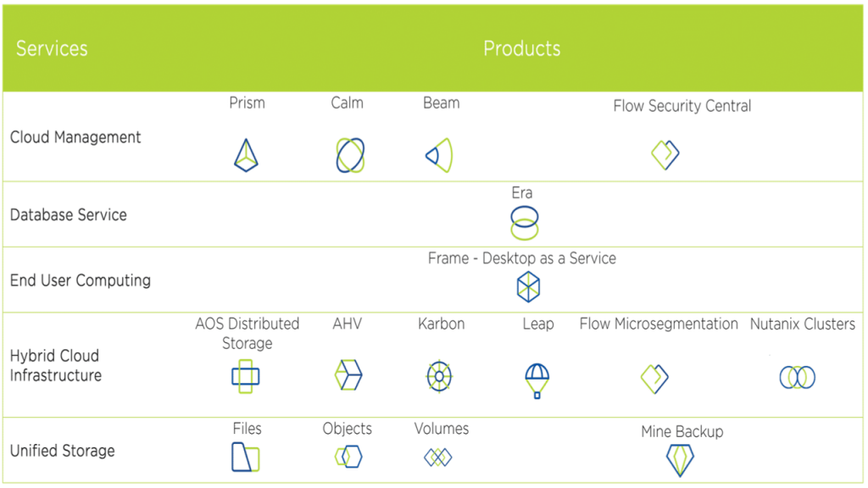Click the Volumes diamond icon

tap(438, 457)
